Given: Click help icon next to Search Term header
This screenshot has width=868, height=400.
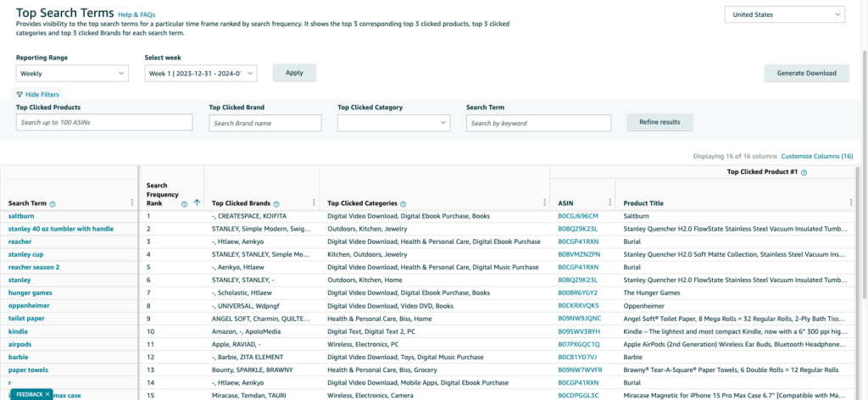Looking at the screenshot, I should 53,203.
